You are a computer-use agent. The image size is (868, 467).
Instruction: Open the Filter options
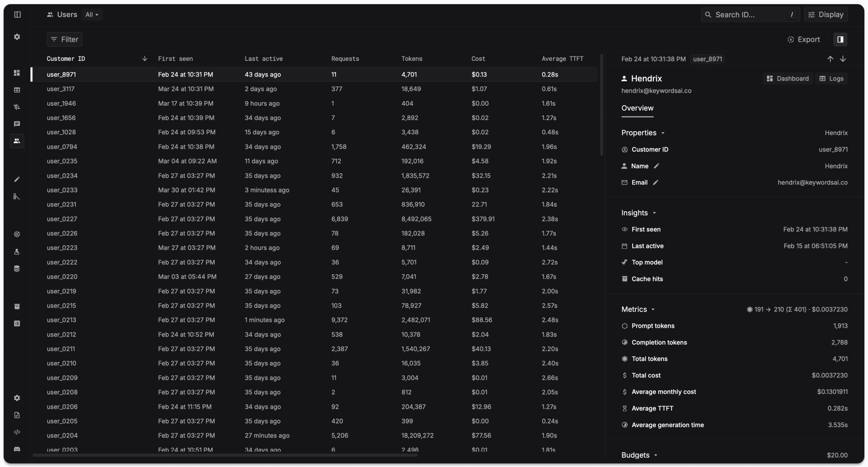(64, 39)
